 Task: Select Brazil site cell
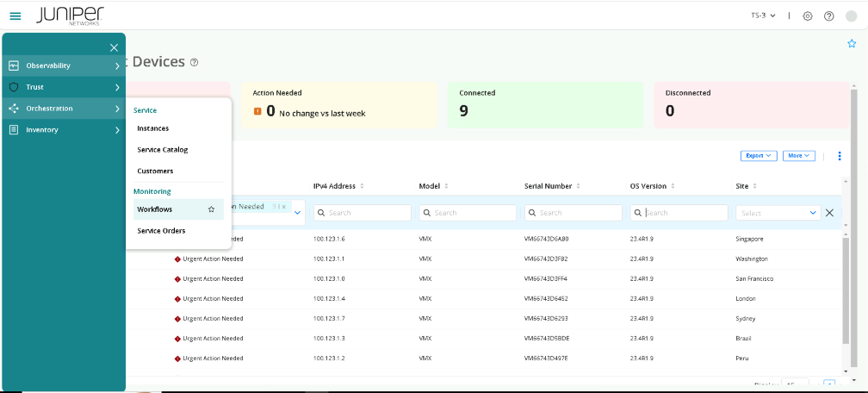click(x=744, y=339)
